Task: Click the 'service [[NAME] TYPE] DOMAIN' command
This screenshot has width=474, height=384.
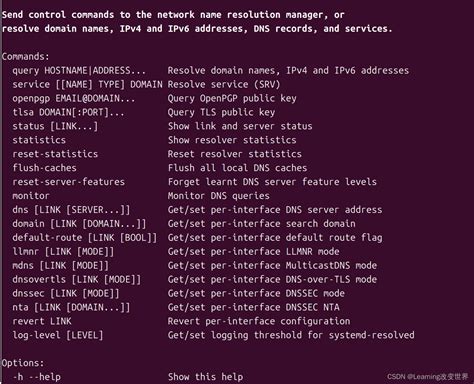Action: coord(87,85)
